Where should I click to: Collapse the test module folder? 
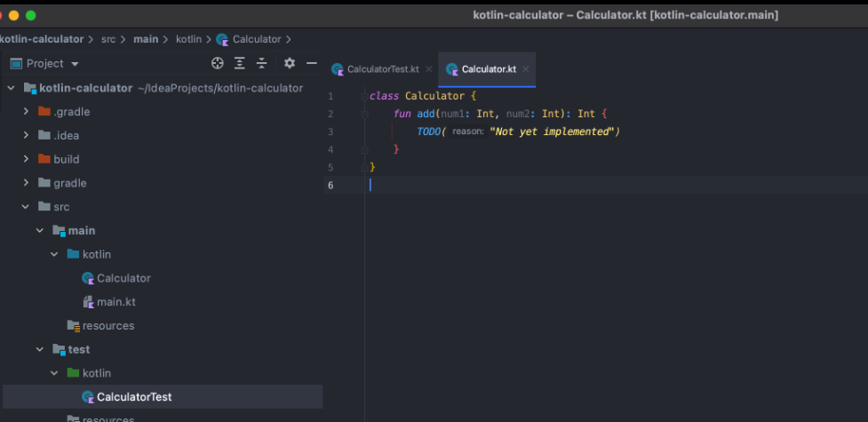pos(40,350)
